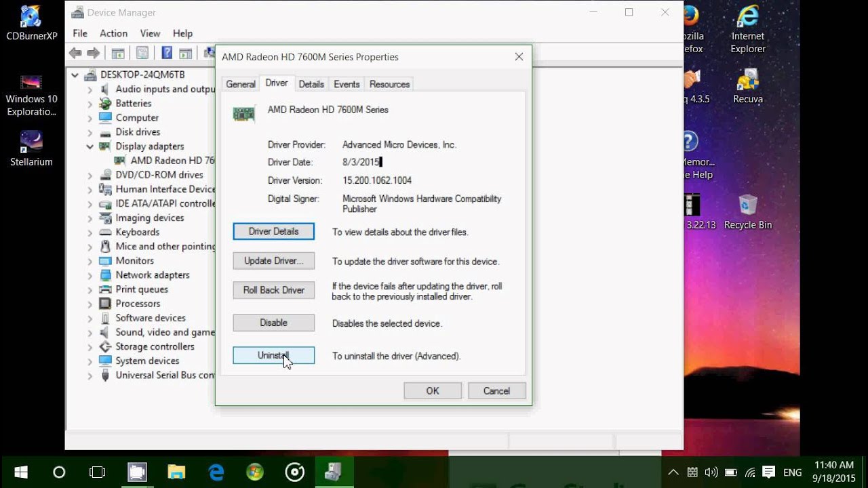
Task: Collapse the Display adapters node
Action: click(90, 146)
